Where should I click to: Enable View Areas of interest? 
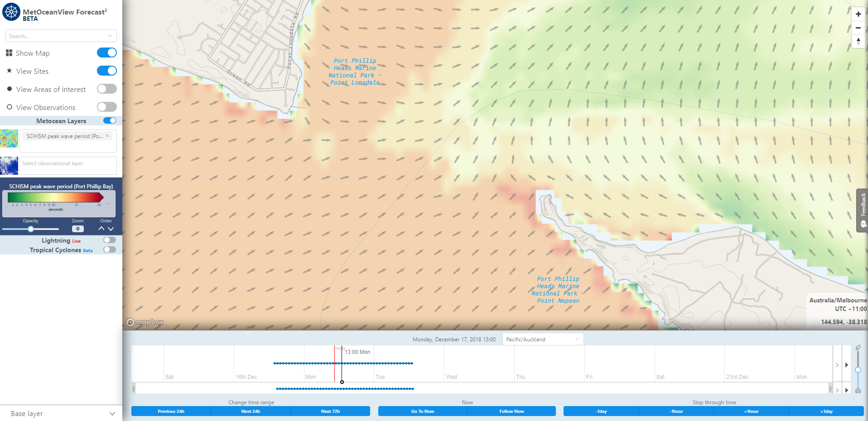(107, 89)
